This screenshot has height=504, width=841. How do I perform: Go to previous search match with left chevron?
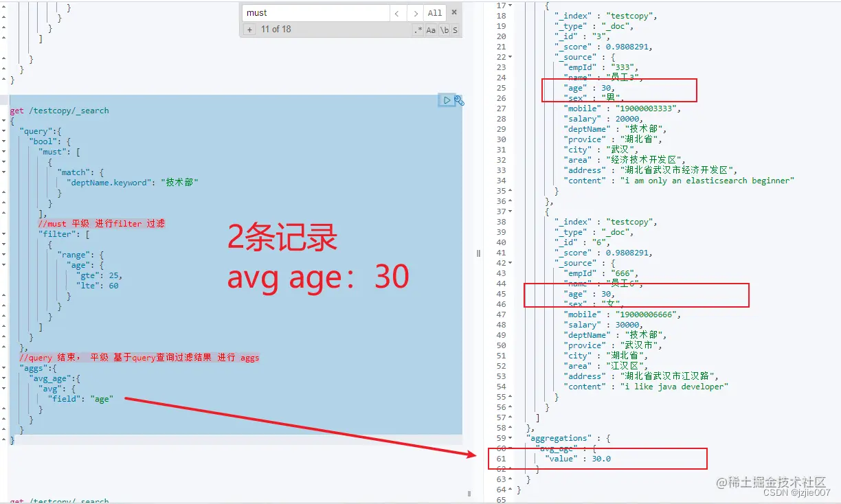(x=397, y=12)
